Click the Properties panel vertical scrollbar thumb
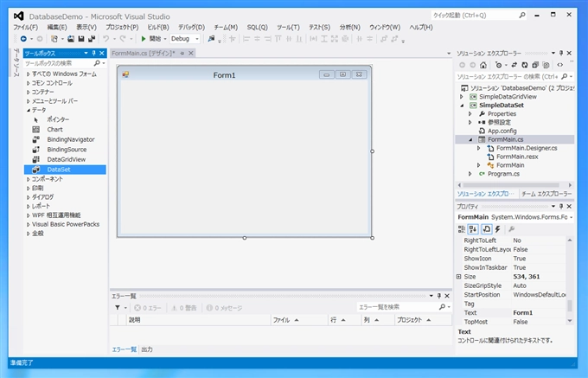The image size is (588, 378). pyautogui.click(x=570, y=305)
